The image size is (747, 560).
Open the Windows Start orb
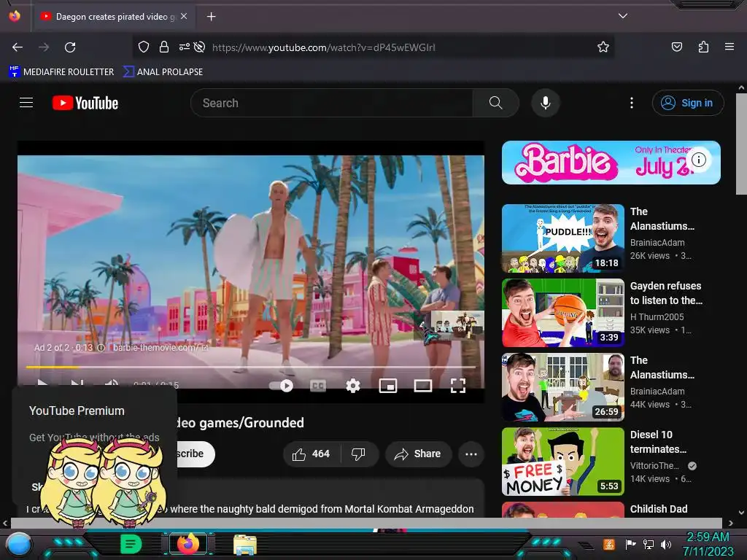click(x=18, y=544)
